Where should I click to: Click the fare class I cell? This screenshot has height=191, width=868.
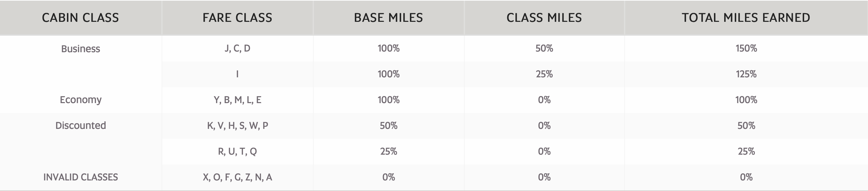[x=237, y=74]
